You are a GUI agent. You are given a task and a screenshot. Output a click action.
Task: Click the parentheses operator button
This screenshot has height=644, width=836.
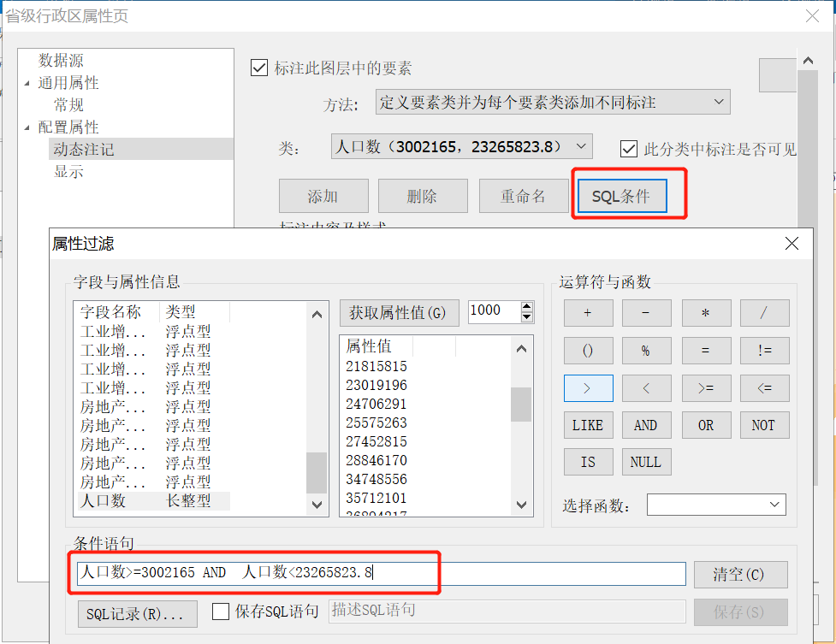tap(588, 351)
